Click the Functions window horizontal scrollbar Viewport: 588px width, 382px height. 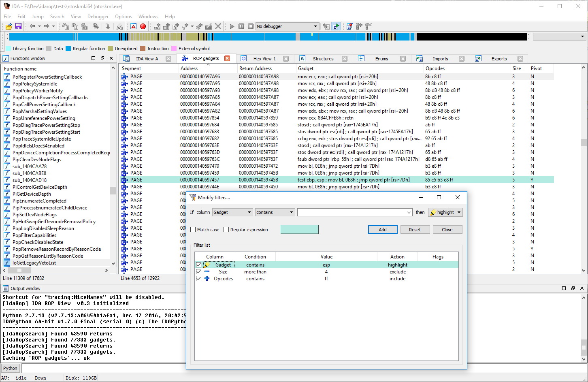pos(56,270)
